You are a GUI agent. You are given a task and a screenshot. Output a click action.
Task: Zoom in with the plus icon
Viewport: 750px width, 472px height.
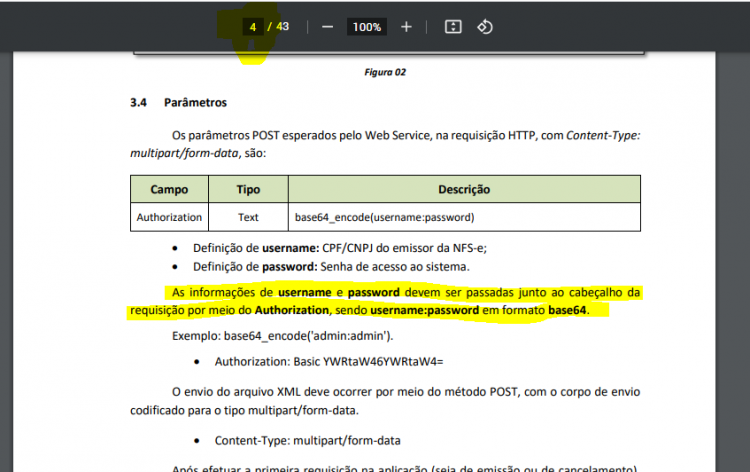(x=406, y=27)
